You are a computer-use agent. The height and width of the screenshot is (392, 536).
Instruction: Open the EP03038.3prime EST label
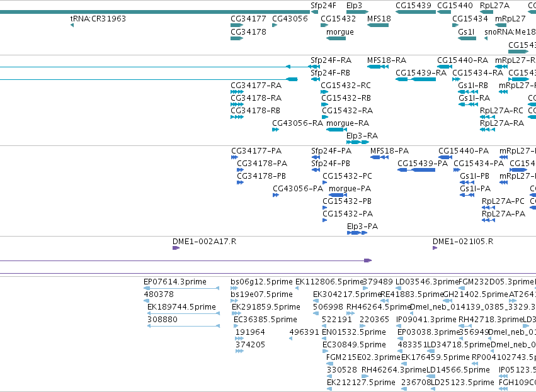pyautogui.click(x=429, y=333)
